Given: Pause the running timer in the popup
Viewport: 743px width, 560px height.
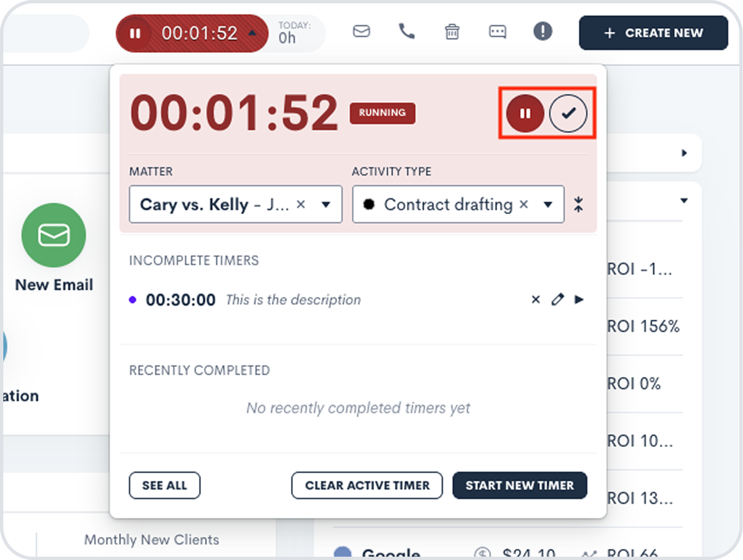Looking at the screenshot, I should (525, 112).
